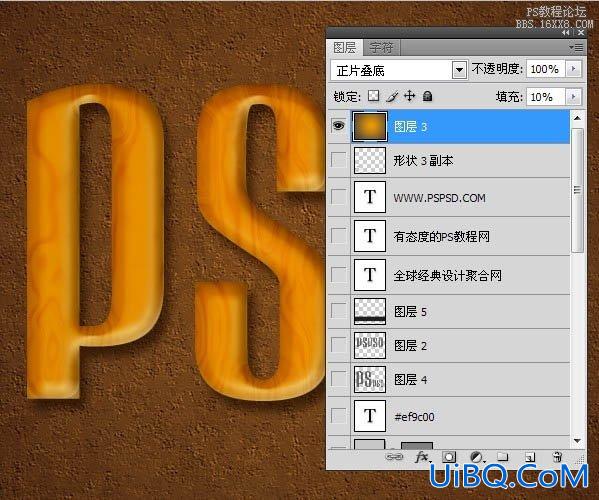Open the Layers panel options menu
The image size is (599, 500).
coord(577,47)
